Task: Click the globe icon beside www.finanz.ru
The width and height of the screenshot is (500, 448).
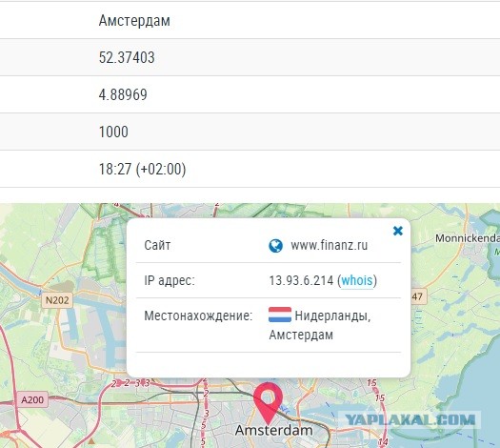Action: (275, 246)
